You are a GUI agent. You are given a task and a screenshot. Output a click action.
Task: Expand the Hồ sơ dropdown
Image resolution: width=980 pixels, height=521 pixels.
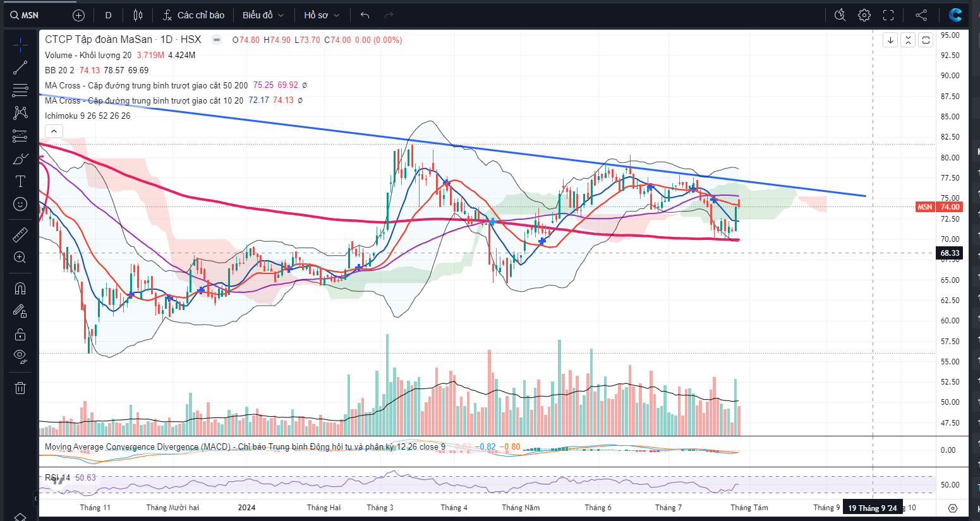click(x=321, y=15)
